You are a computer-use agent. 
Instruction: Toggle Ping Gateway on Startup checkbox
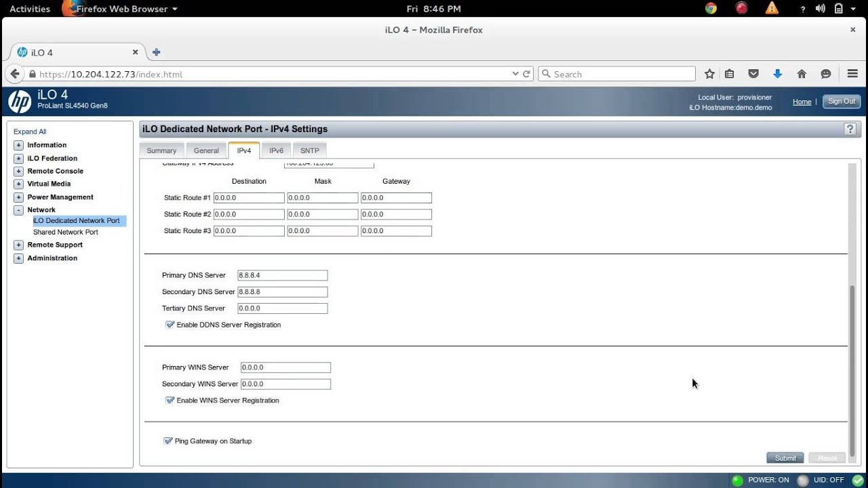point(168,441)
